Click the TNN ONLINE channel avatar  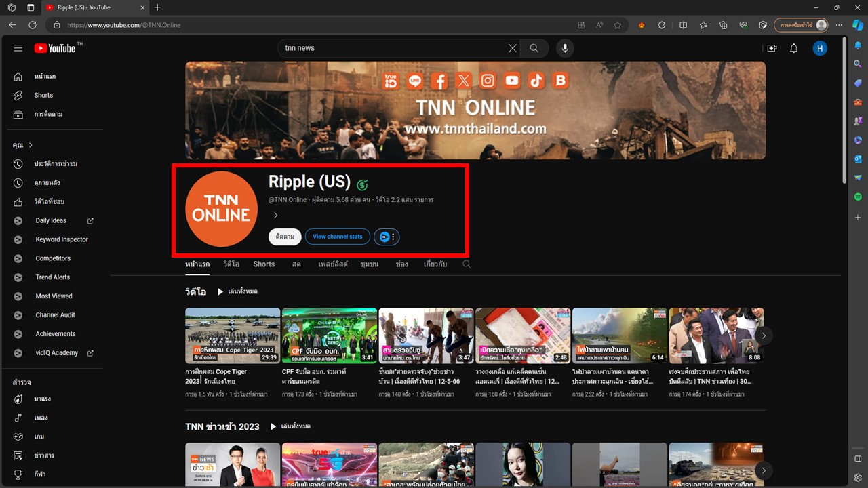pyautogui.click(x=221, y=209)
